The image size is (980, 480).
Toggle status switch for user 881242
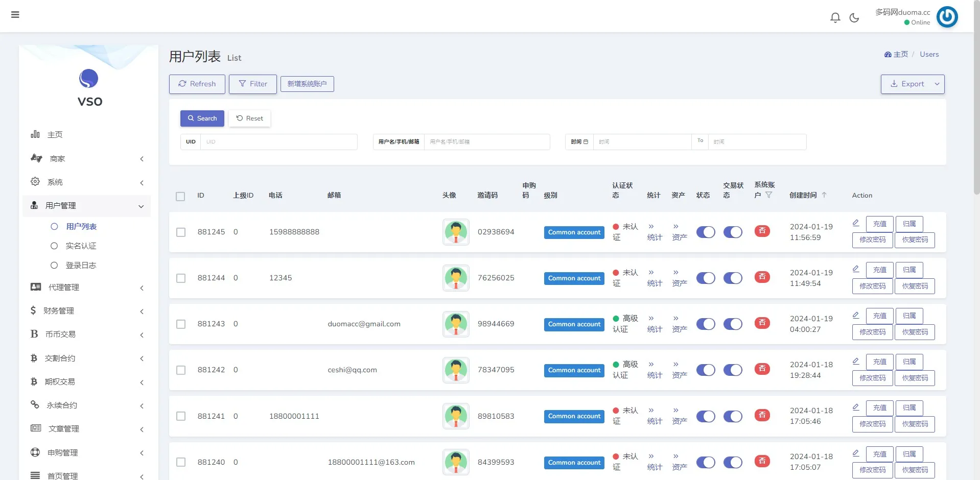(706, 370)
